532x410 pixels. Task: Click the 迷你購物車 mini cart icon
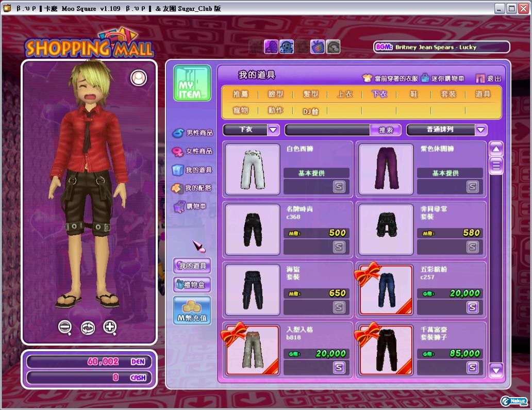[425, 78]
